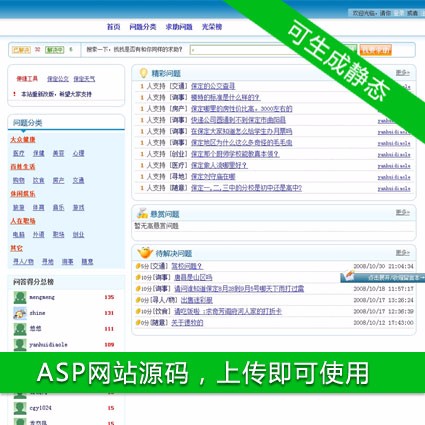Screen dimensions: 425x425
Task: Select the 寻人/物 subcategory link in the sidebar
Action: coord(23,262)
